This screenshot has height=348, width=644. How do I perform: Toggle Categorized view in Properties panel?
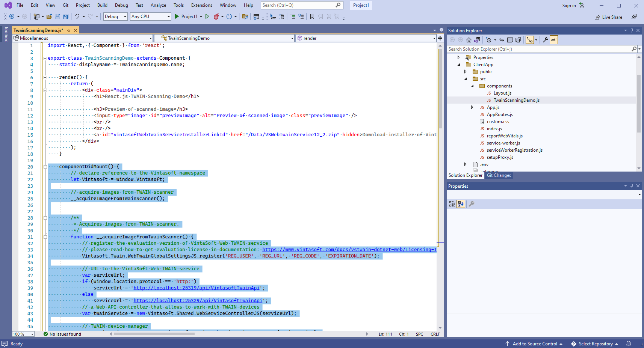pos(452,204)
